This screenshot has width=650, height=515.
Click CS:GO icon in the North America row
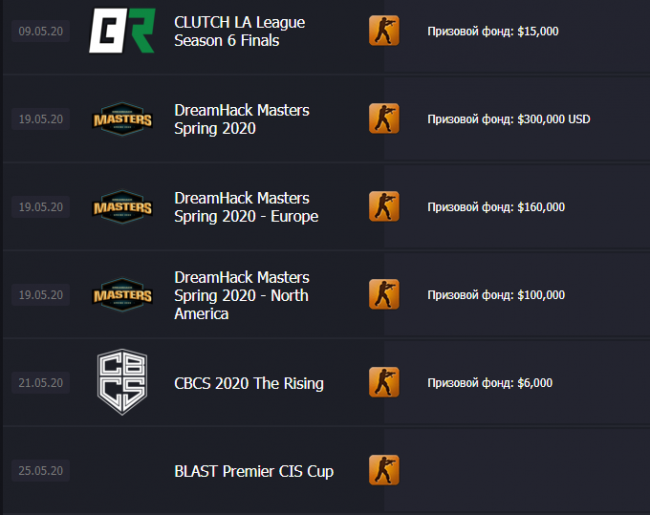click(x=383, y=294)
